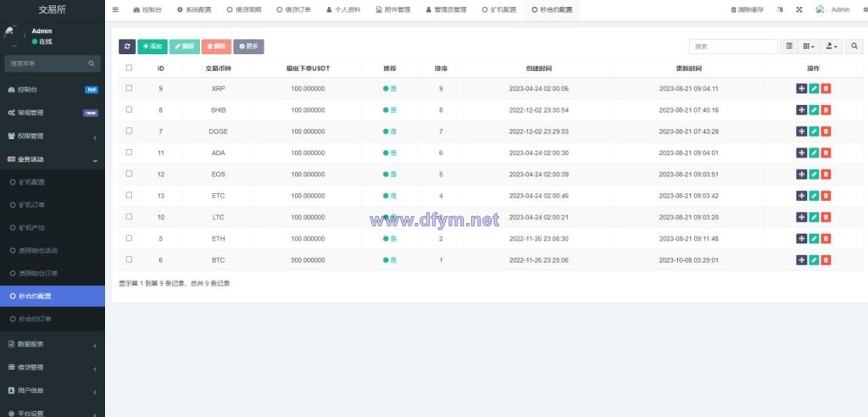868x417 pixels.
Task: Switch to the 借贷订单 tab
Action: click(294, 9)
